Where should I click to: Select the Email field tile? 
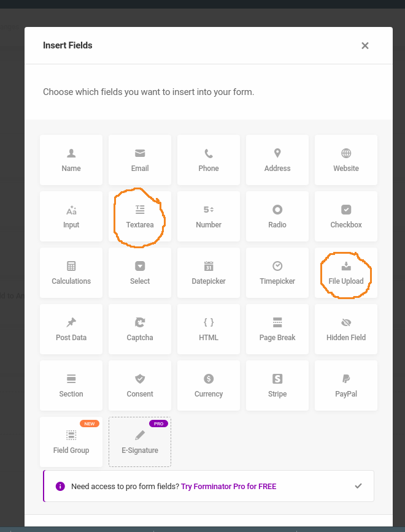[x=140, y=160]
